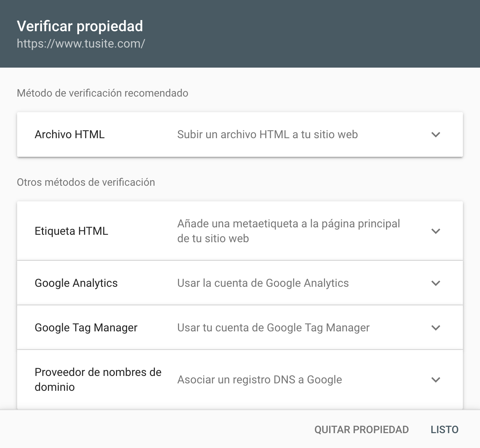Choose the Google Analytics method title
This screenshot has height=448, width=480.
click(76, 283)
